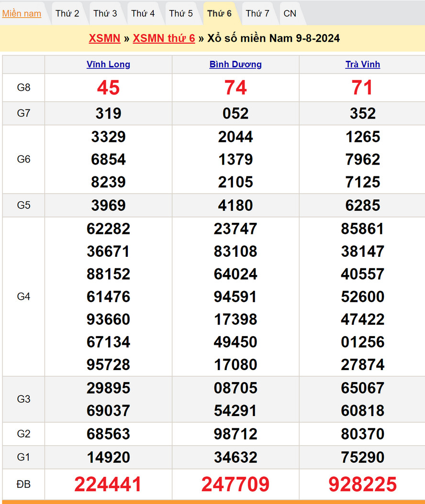Select the CN (Sunday) tab

click(x=290, y=13)
